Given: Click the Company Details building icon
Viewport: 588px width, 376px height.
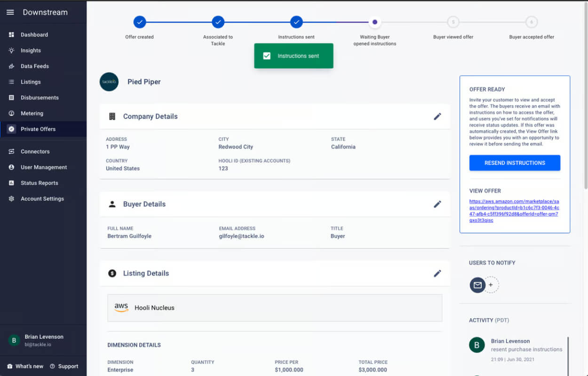Looking at the screenshot, I should [x=112, y=117].
